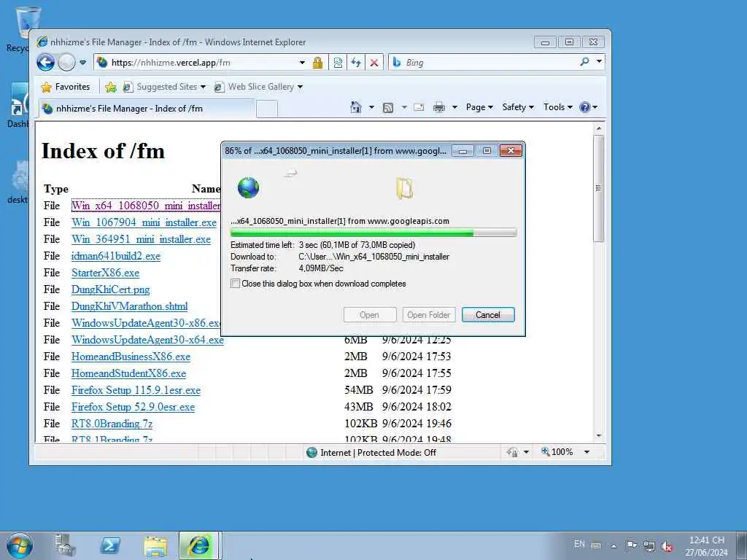
Task: Toggle Compatibility View icon
Action: 338,63
